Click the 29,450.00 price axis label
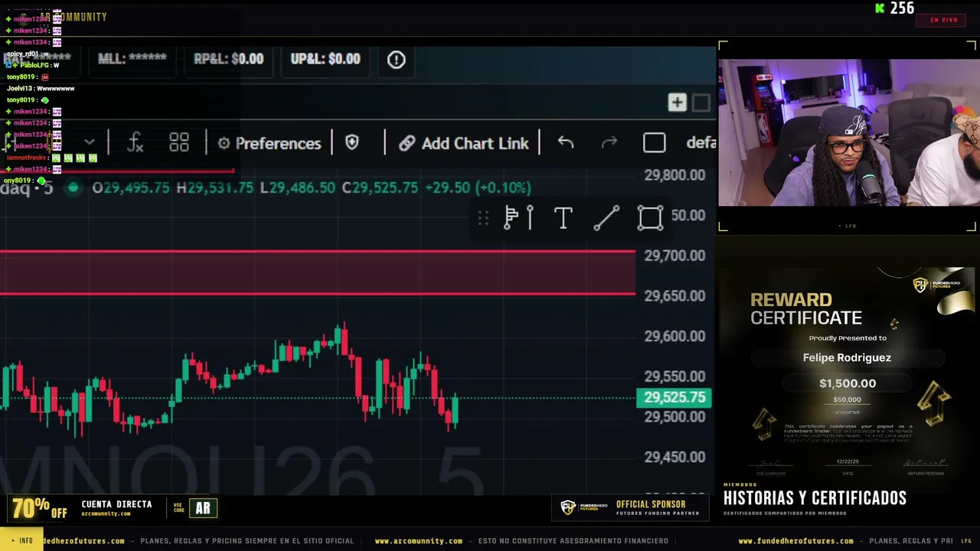The height and width of the screenshot is (551, 980). [675, 457]
